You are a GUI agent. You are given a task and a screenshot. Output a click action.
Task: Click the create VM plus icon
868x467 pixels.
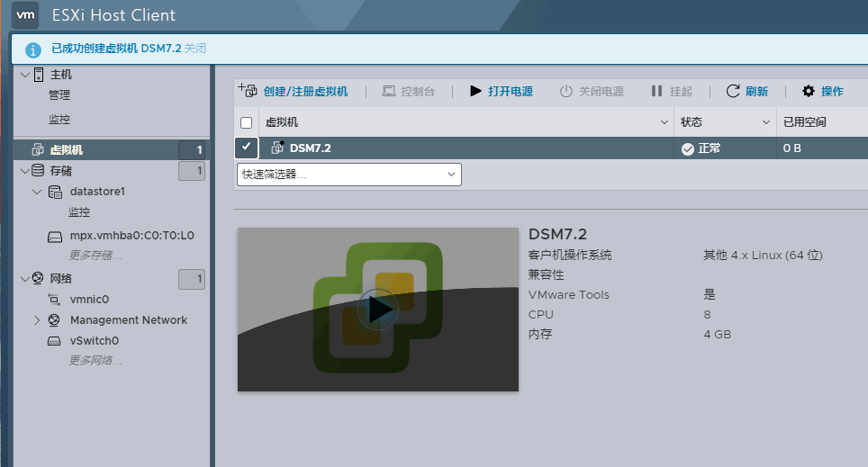click(x=248, y=90)
